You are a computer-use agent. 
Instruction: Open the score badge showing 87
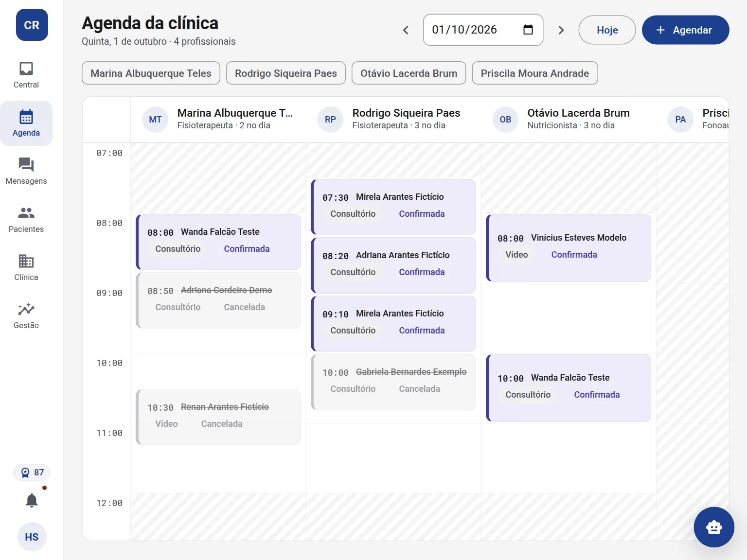tap(32, 472)
